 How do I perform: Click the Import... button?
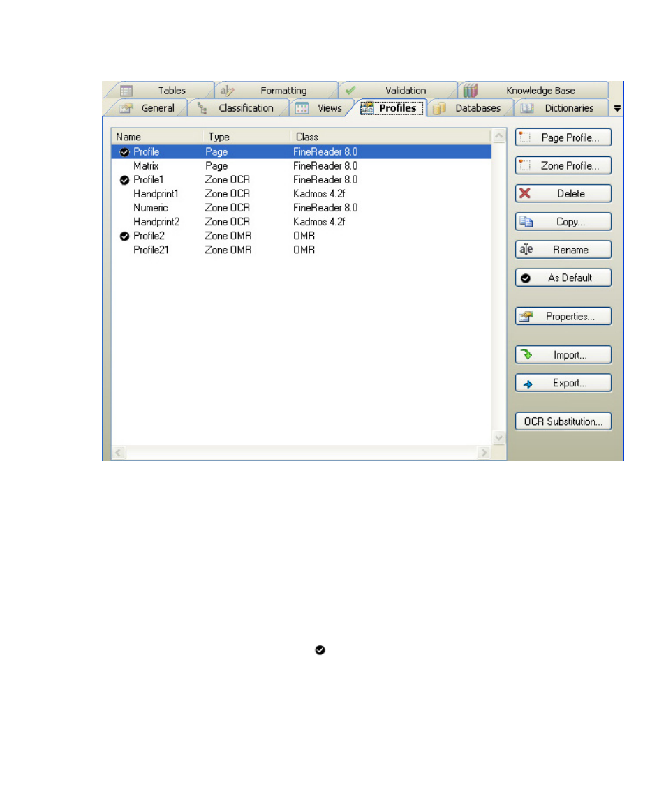563,355
